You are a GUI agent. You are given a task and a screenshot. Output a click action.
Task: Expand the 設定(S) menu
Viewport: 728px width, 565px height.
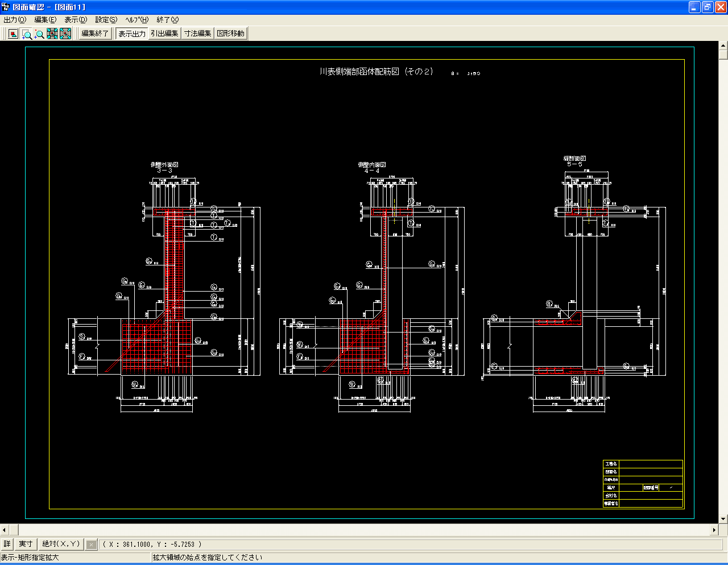click(x=106, y=20)
